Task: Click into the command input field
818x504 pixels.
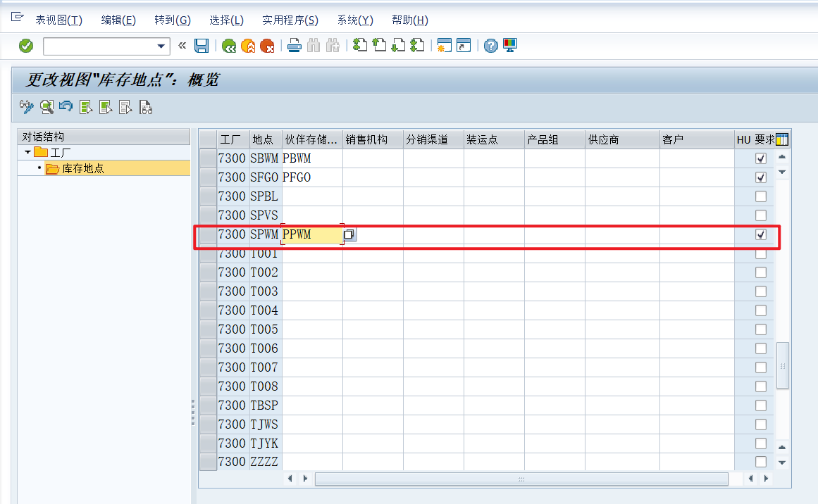Action: point(99,46)
